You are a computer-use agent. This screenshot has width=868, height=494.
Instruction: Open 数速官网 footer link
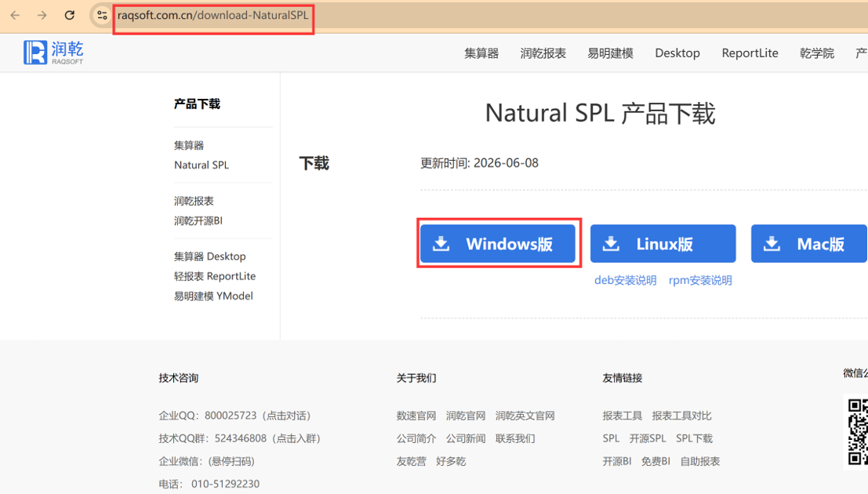[416, 416]
